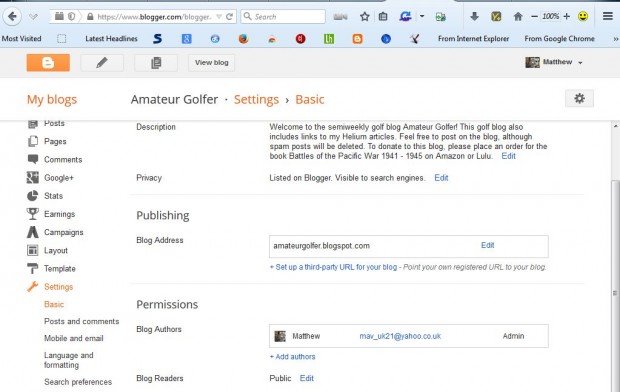This screenshot has height=392, width=620.
Task: Open the bookmarks list clipboard icon
Action: [383, 17]
